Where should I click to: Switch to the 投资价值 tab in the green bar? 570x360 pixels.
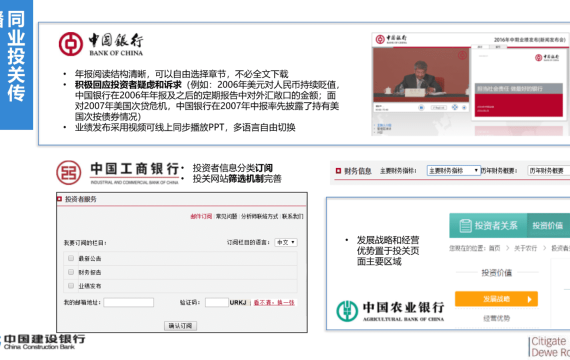548,225
